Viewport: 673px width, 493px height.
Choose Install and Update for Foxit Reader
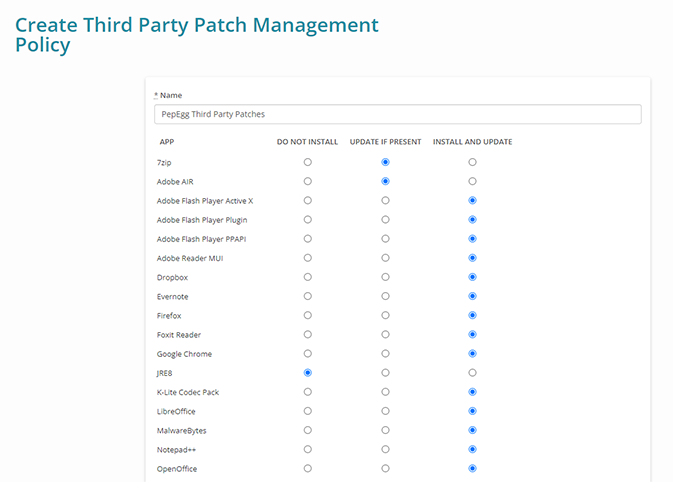coord(473,334)
